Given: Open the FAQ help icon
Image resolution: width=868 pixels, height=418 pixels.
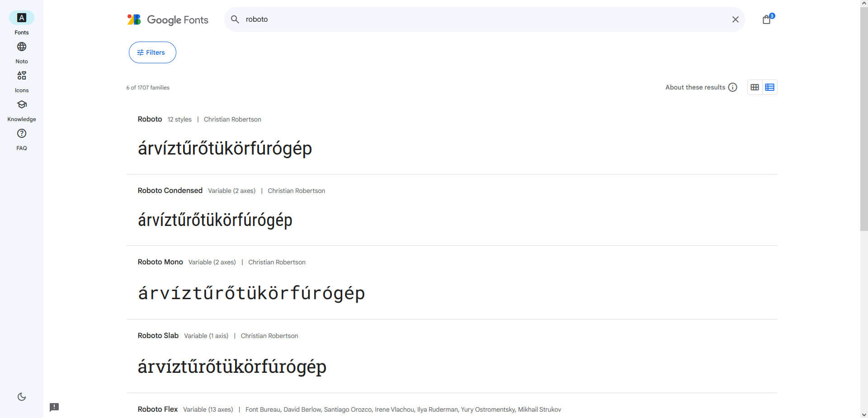Looking at the screenshot, I should tap(22, 134).
